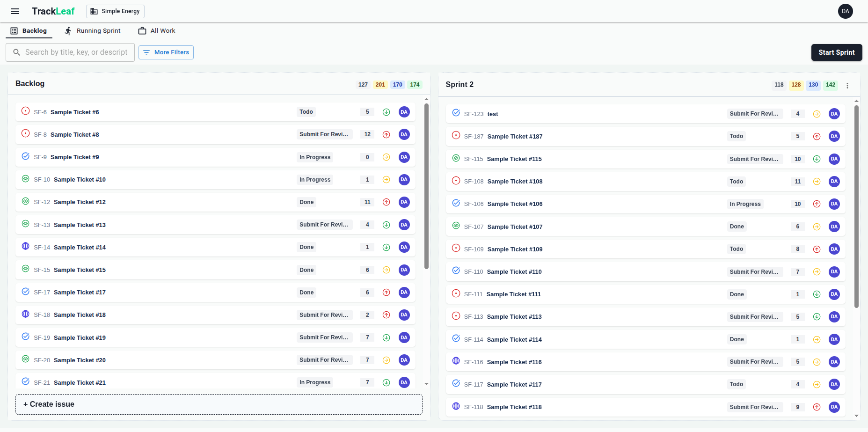Click the story icon for SF-115
The height and width of the screenshot is (432, 868).
tap(456, 158)
